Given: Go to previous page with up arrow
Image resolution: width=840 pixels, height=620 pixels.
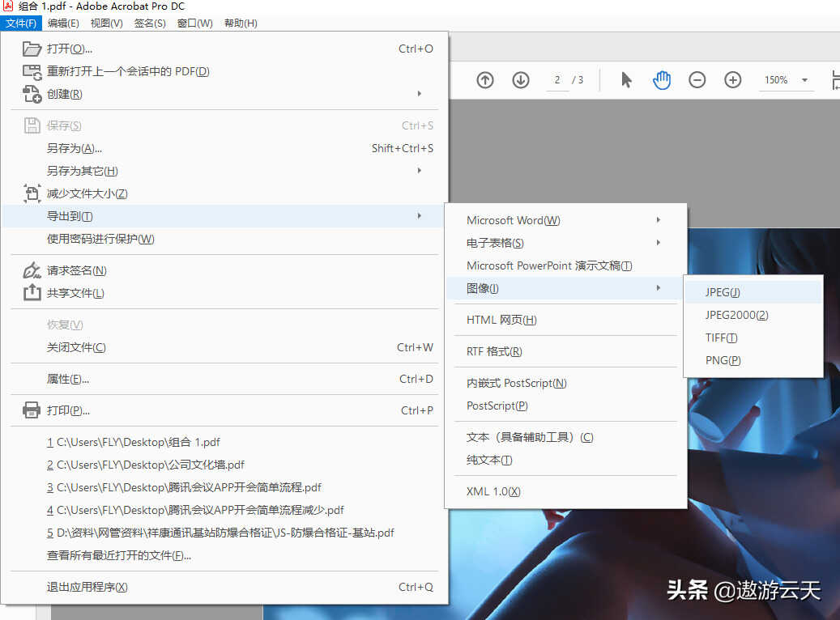Looking at the screenshot, I should (x=485, y=80).
